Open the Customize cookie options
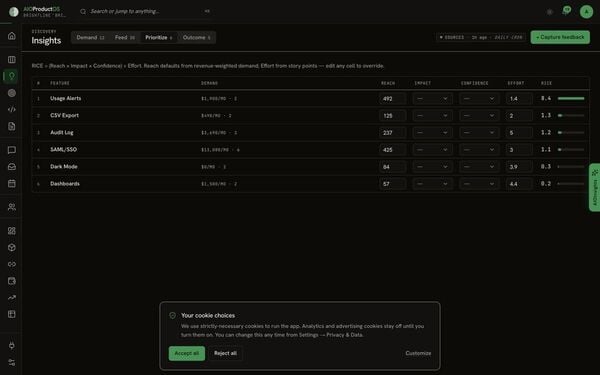 (x=418, y=353)
